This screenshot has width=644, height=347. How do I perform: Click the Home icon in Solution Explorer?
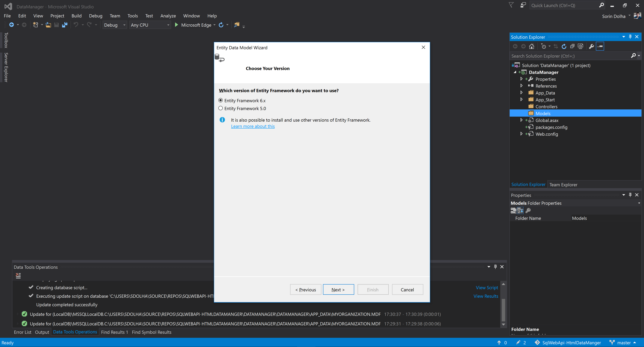(x=531, y=46)
